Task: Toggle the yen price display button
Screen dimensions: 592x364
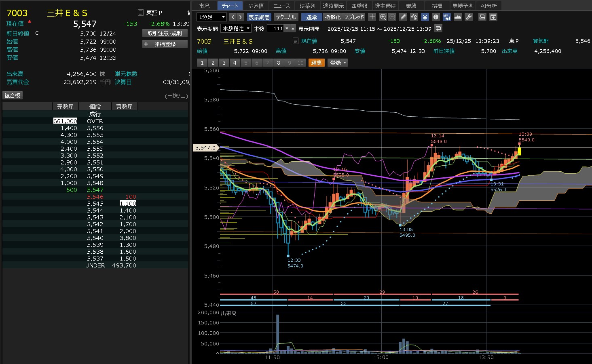Action: coord(425,17)
